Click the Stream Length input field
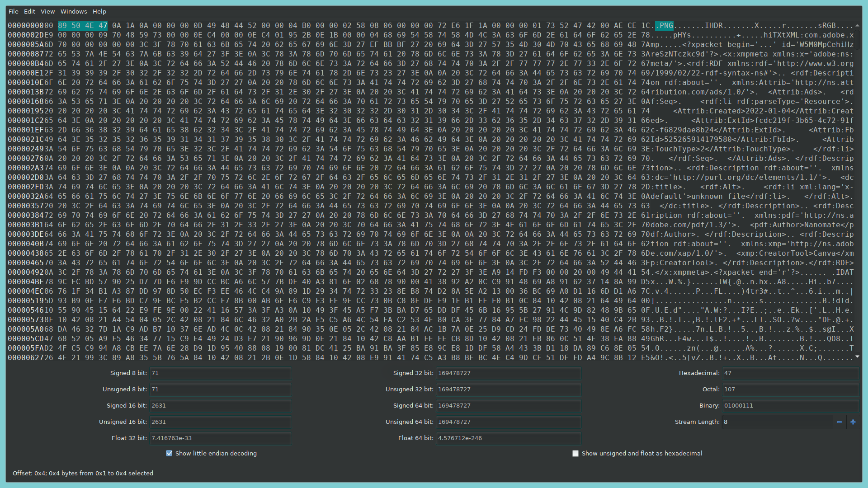Viewport: 868px width, 488px height. (777, 422)
